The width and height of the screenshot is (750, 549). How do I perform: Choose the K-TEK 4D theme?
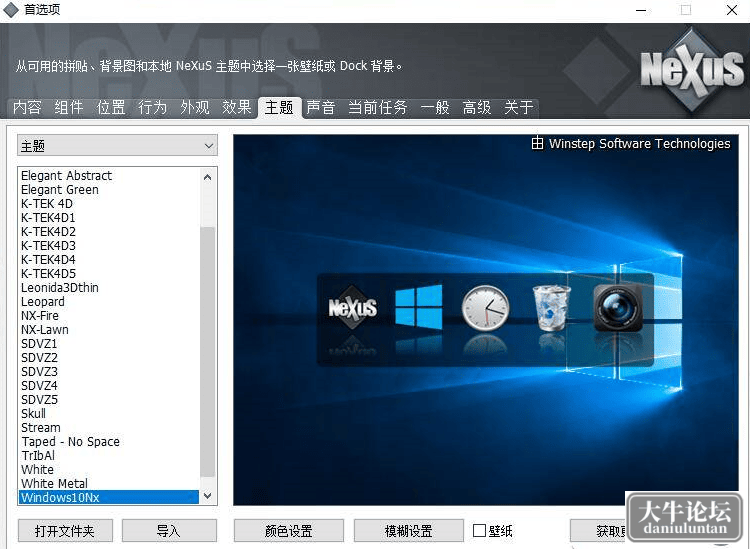point(109,204)
